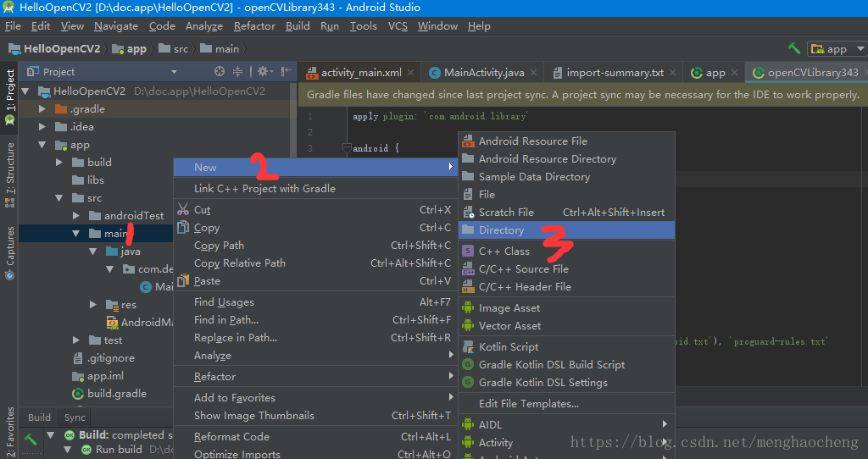Viewport: 868px width, 459px height.
Task: Switch to the openCVLibrary343 tab
Action: click(x=805, y=73)
